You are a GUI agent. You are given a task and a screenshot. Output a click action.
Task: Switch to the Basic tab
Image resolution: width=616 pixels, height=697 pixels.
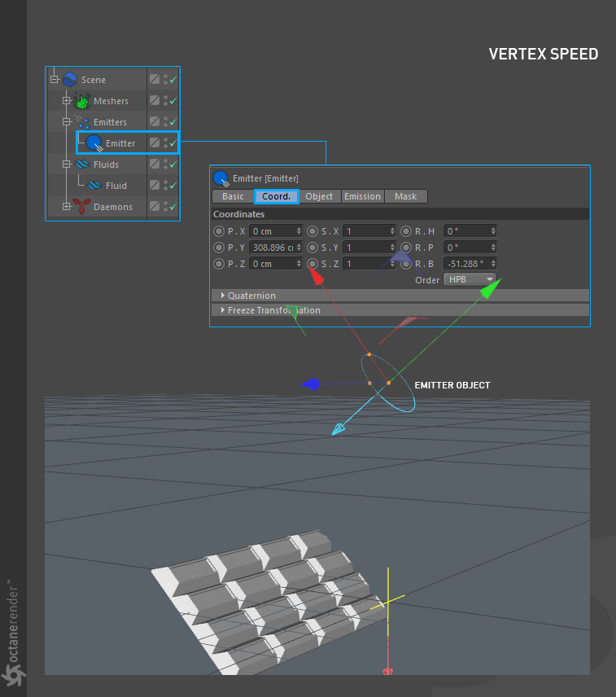click(x=234, y=196)
